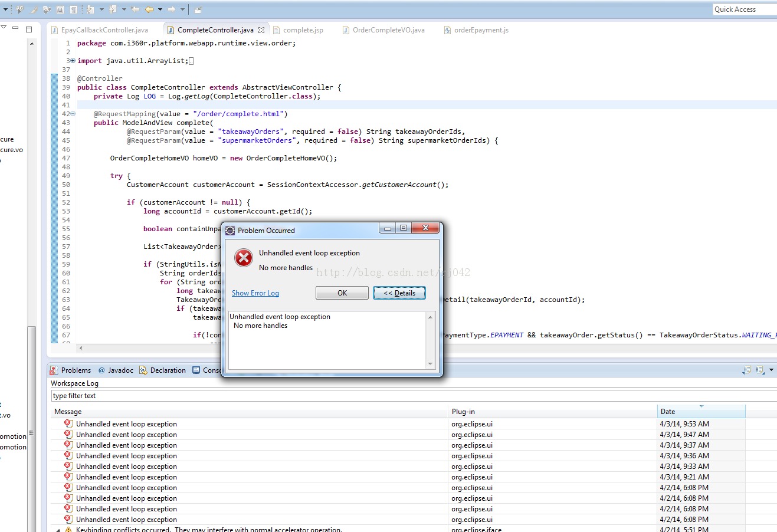777x532 pixels.
Task: Click error icon of 9:53 AM log entry
Action: pyautogui.click(x=68, y=423)
